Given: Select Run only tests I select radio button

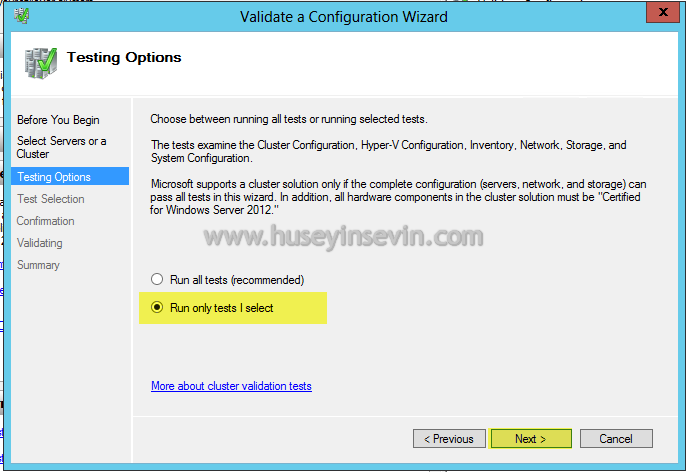Looking at the screenshot, I should [x=157, y=307].
